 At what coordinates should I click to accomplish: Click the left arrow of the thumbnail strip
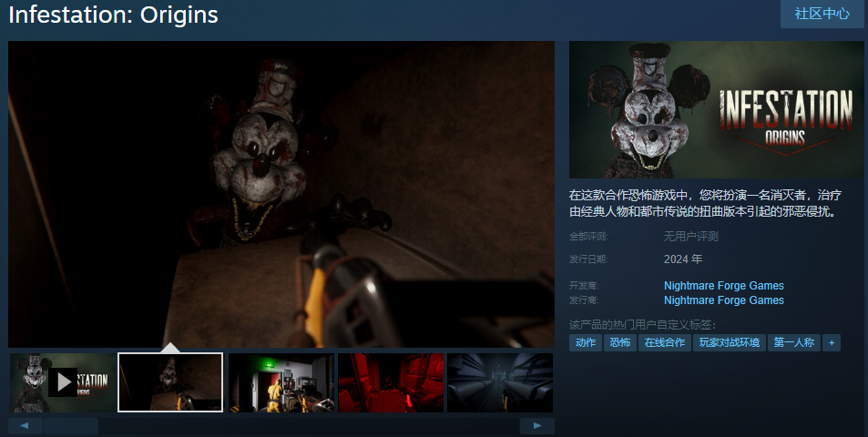[25, 426]
